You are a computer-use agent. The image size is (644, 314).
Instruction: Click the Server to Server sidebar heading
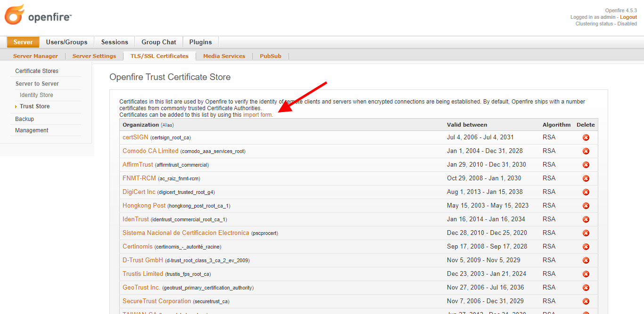pos(37,84)
